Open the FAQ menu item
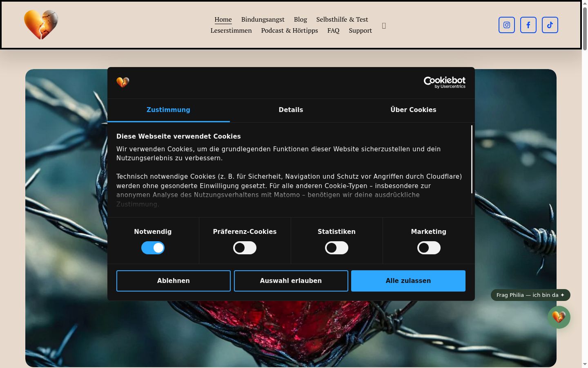The image size is (588, 368). [x=333, y=31]
